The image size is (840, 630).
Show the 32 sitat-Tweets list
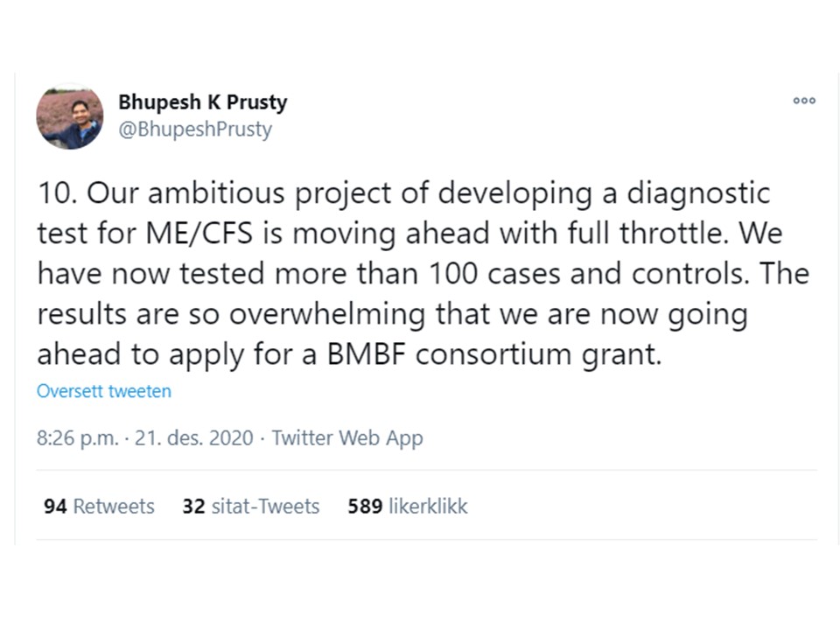[251, 506]
